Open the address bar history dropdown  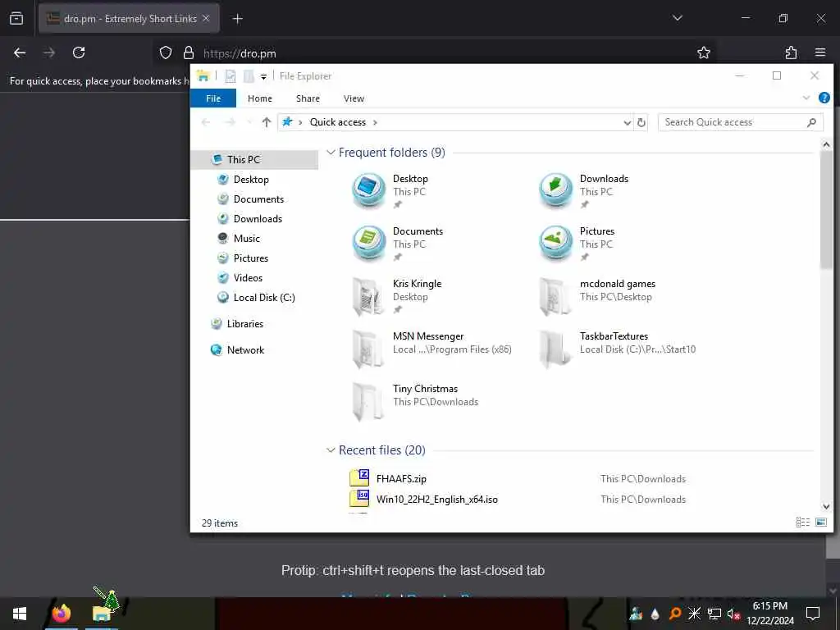coord(628,123)
